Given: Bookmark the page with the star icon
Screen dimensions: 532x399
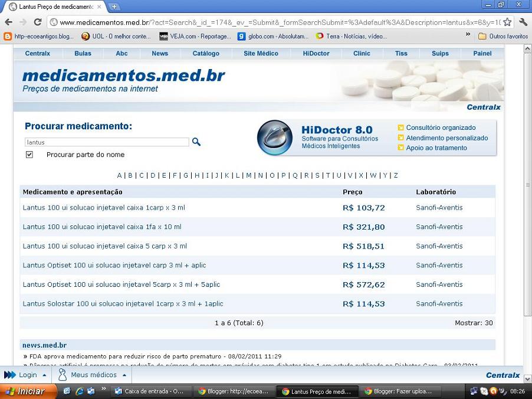Looking at the screenshot, I should click(507, 22).
